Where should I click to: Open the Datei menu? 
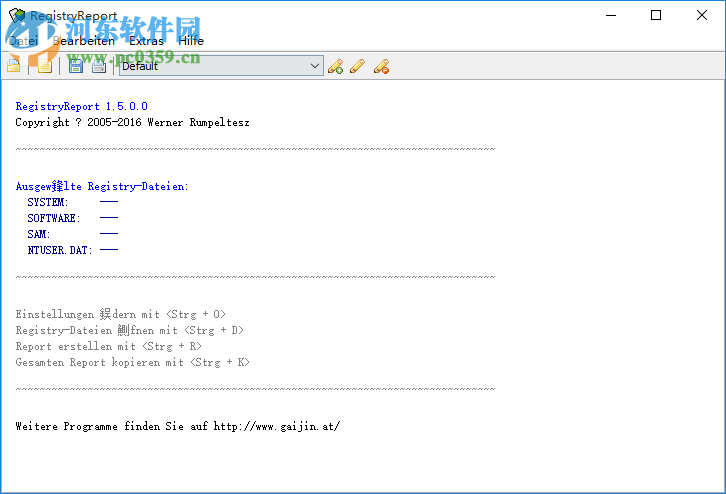(23, 41)
